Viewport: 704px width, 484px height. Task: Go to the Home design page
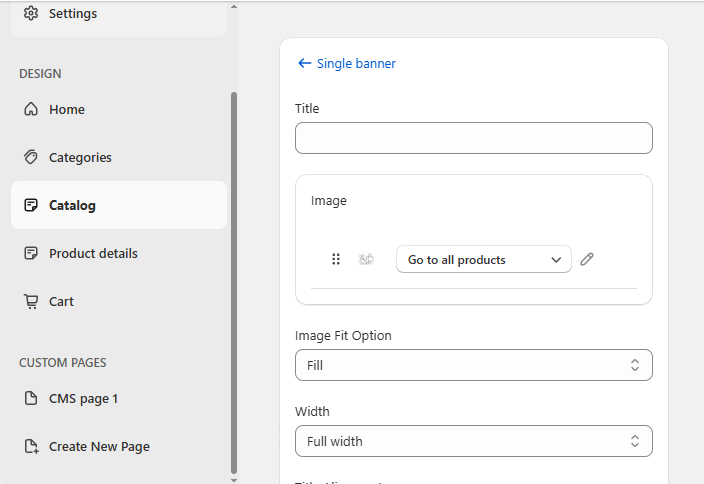point(119,109)
